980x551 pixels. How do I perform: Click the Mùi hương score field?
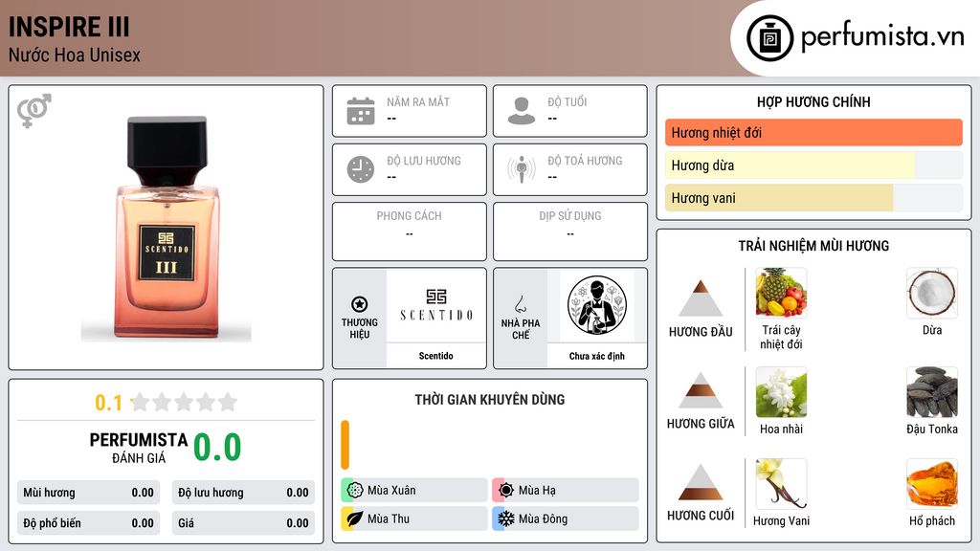(88, 493)
